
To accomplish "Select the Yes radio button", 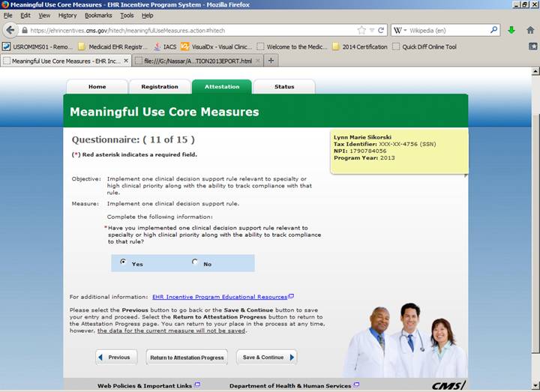I will coord(123,262).
